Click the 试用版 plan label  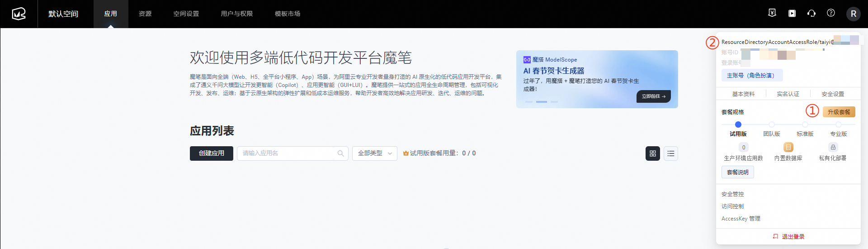click(738, 134)
